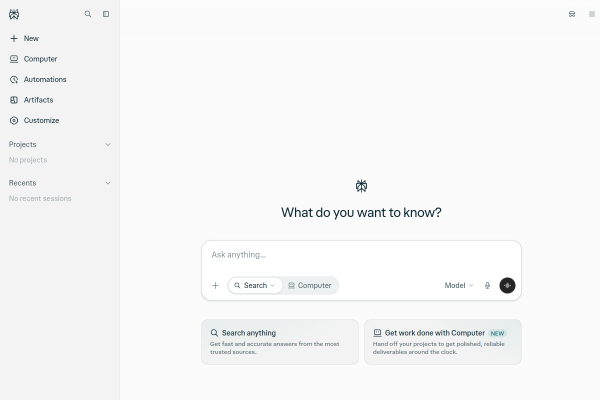Image resolution: width=600 pixels, height=400 pixels.
Task: Select the Get work done with Computer card
Action: click(443, 342)
